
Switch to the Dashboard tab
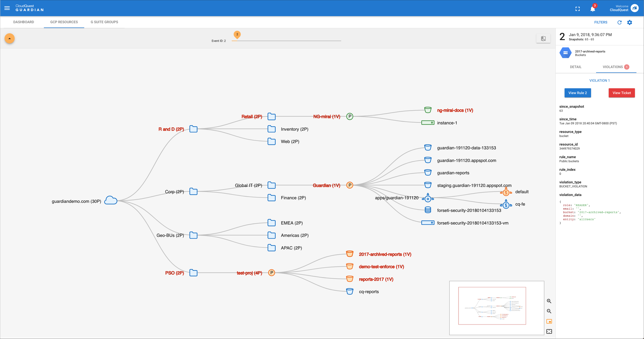pos(24,22)
